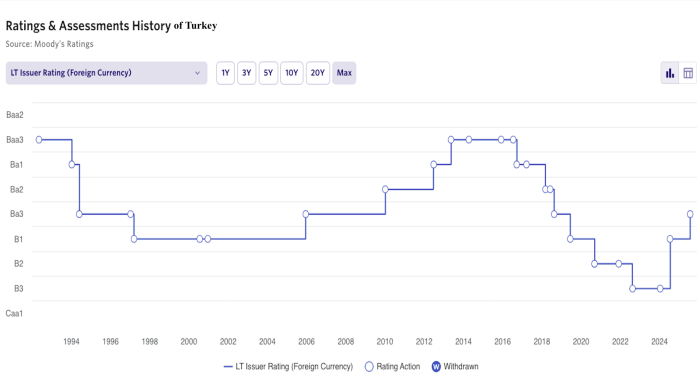Viewport: 700px width, 392px height.
Task: Toggle Rating Action legend circle
Action: click(369, 367)
